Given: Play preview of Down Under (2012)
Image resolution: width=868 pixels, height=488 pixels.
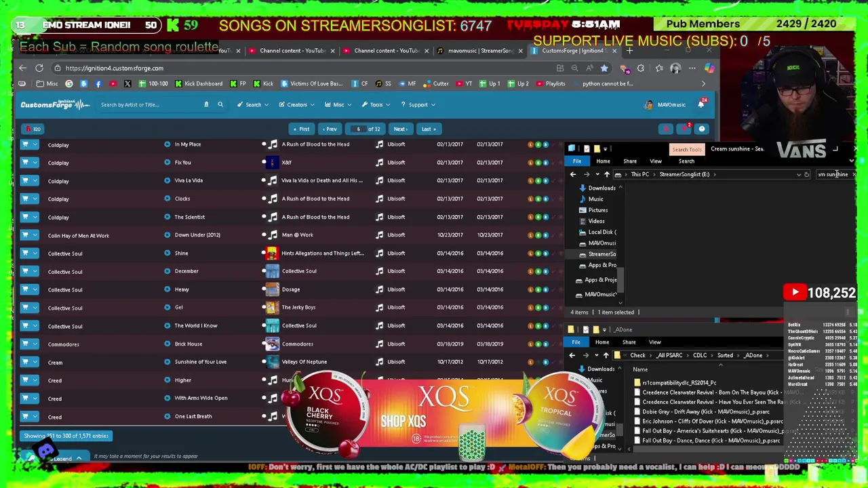Looking at the screenshot, I should 167,235.
